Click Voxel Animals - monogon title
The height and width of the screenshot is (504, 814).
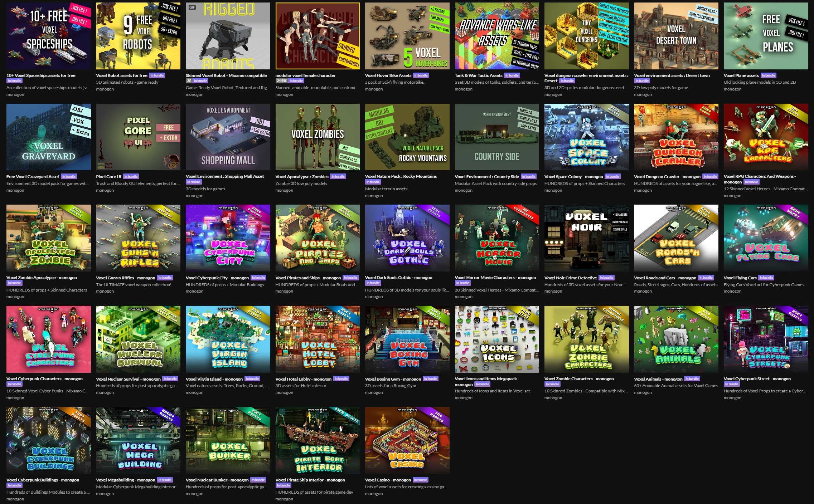pyautogui.click(x=658, y=379)
